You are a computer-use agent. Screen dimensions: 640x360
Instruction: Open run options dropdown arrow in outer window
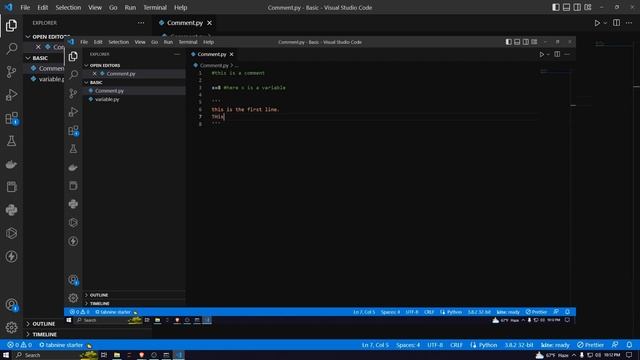coord(605,23)
